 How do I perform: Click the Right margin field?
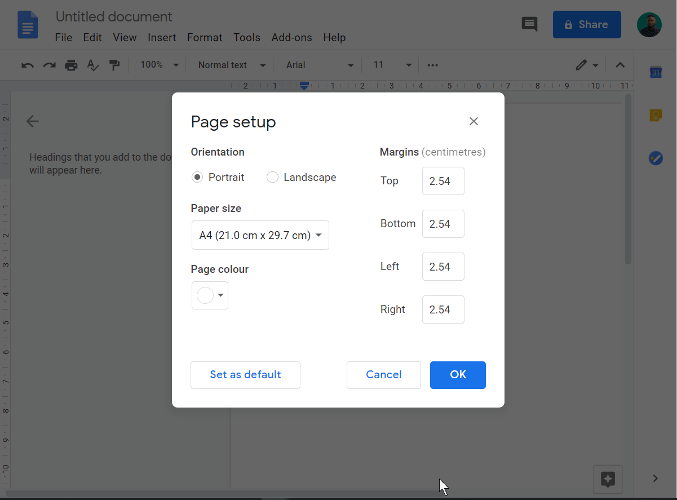(x=443, y=309)
